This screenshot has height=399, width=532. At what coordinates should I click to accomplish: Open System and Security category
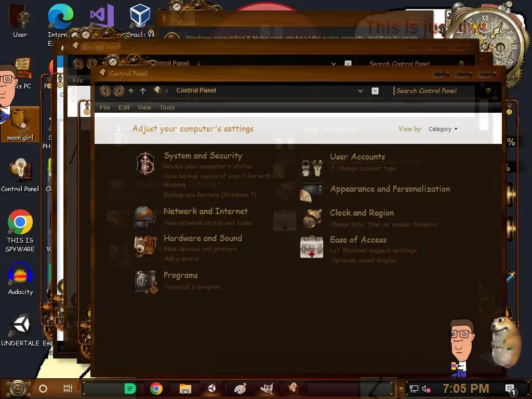[203, 156]
